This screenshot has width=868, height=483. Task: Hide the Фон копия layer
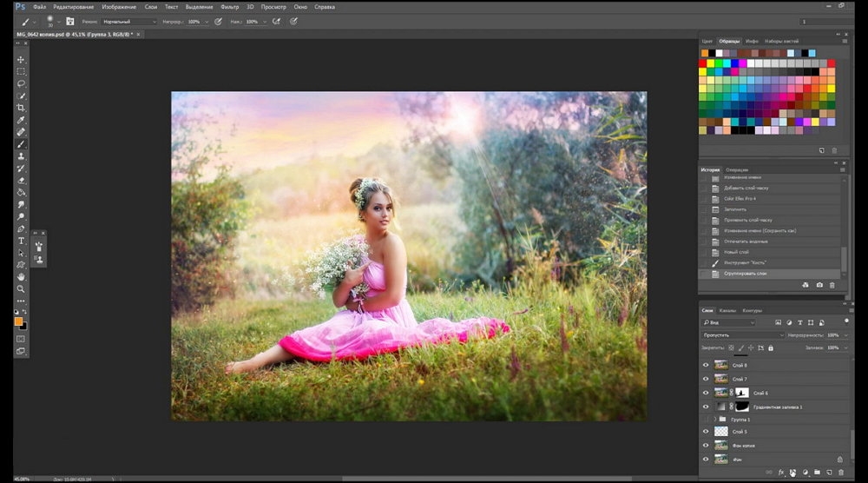(706, 446)
